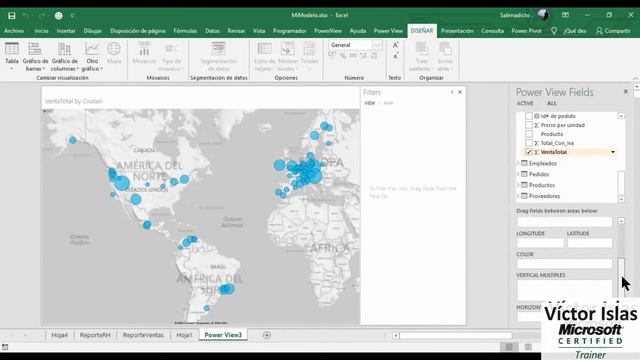Expand the Pedidos table
This screenshot has height=360, width=640.
pos(518,174)
